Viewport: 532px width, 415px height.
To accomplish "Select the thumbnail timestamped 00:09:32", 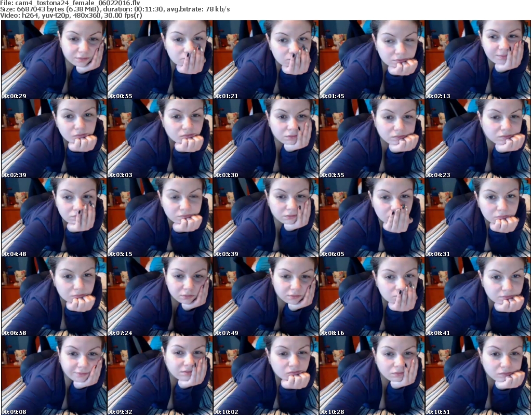I will (x=160, y=376).
